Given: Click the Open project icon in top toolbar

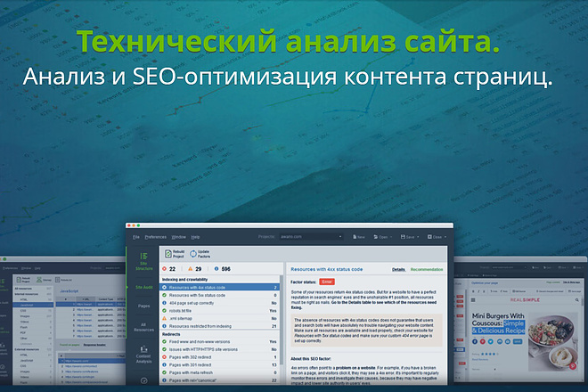Looking at the screenshot, I should (x=375, y=237).
